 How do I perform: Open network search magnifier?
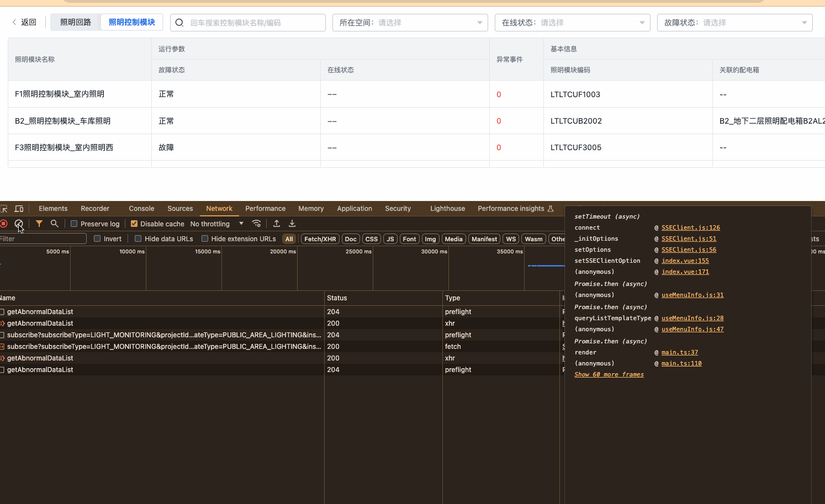54,224
